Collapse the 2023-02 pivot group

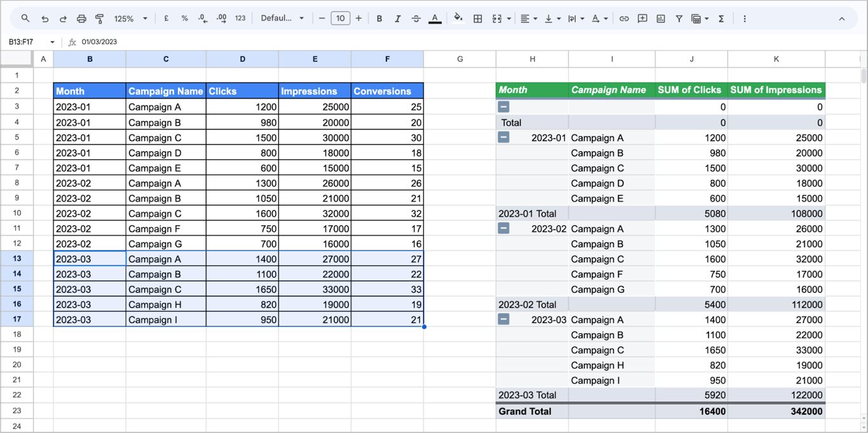tap(504, 229)
